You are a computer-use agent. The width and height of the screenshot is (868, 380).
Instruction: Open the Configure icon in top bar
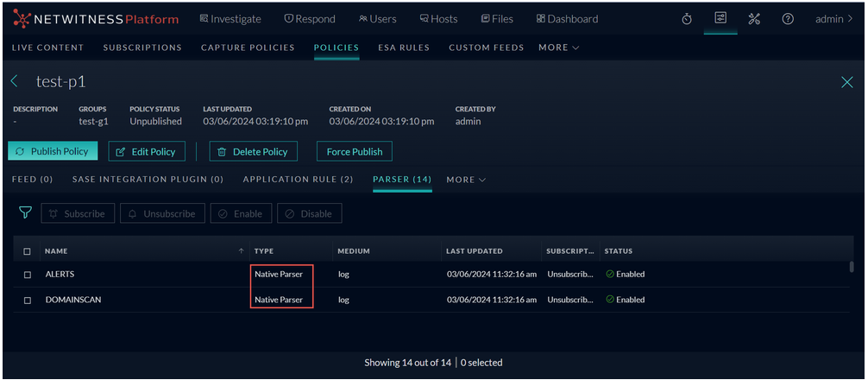click(x=720, y=18)
